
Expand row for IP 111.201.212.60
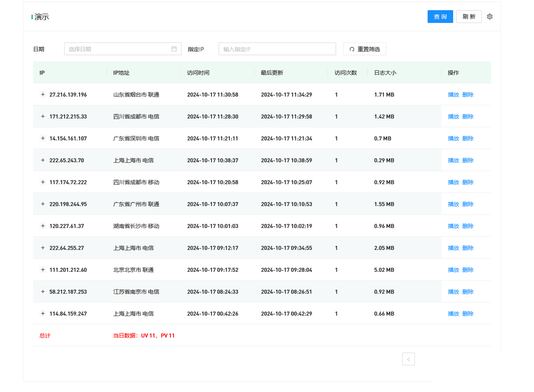(x=43, y=270)
